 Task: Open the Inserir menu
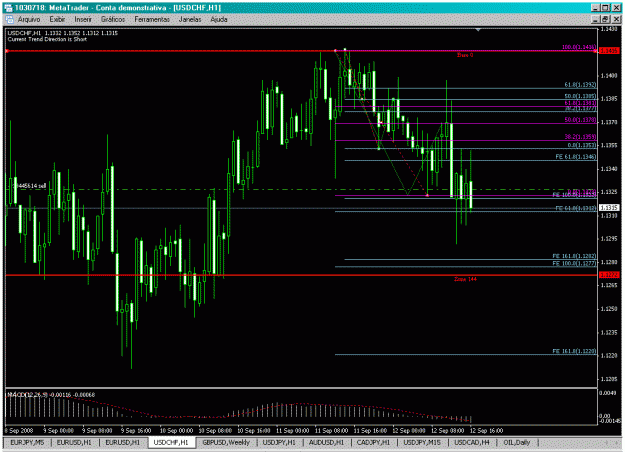(83, 19)
